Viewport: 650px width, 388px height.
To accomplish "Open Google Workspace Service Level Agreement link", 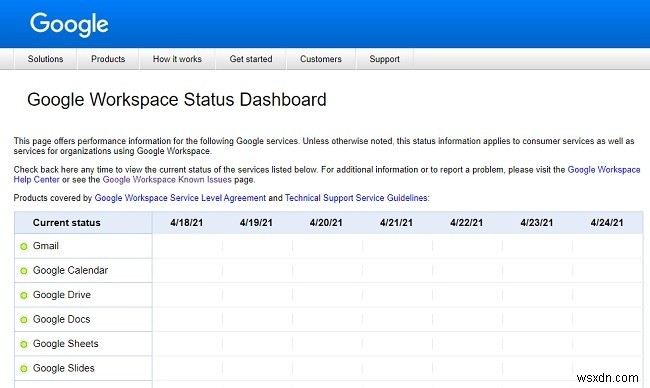I will [180, 198].
